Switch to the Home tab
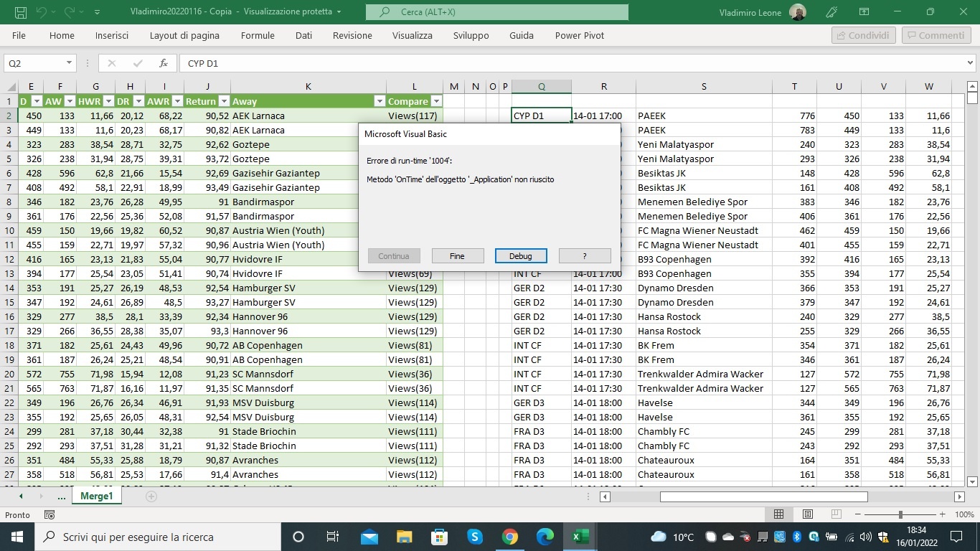The image size is (980, 551). (x=62, y=35)
